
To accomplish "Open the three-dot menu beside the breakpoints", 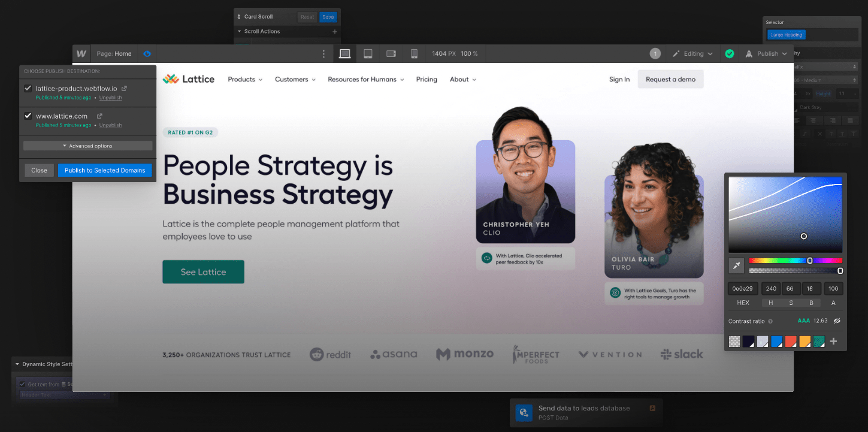I will [323, 53].
